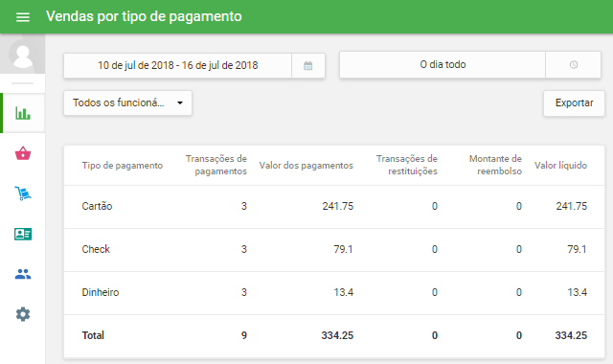Click Dinheiro payment value 13.4
The width and height of the screenshot is (613, 364).
[x=343, y=292]
